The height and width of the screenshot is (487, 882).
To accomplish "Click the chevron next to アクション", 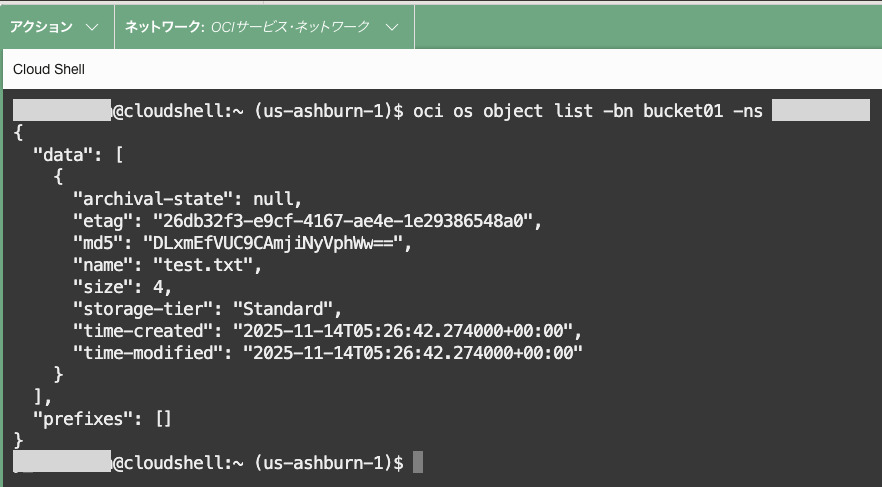I will pos(92,27).
